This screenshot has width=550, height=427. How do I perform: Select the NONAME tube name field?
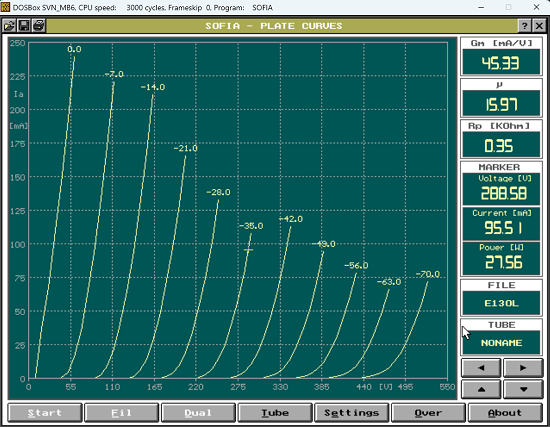pyautogui.click(x=501, y=342)
